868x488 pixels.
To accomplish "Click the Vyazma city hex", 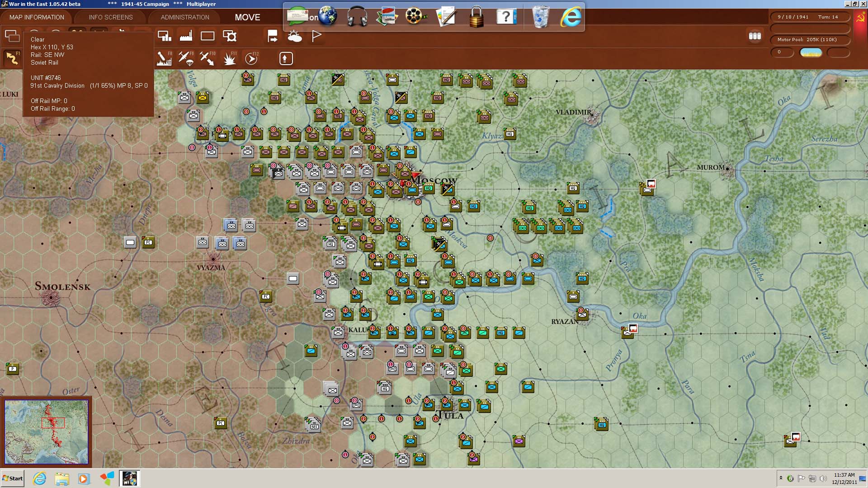I will [213, 259].
